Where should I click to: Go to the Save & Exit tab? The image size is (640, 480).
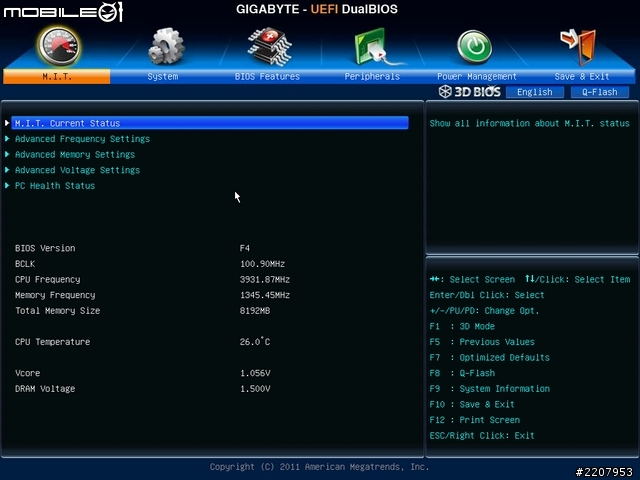pyautogui.click(x=582, y=76)
